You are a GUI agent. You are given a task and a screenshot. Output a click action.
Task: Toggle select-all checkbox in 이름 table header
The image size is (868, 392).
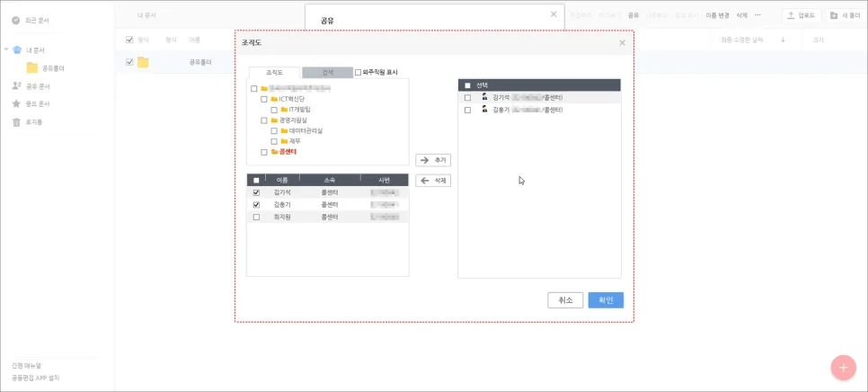pyautogui.click(x=256, y=180)
